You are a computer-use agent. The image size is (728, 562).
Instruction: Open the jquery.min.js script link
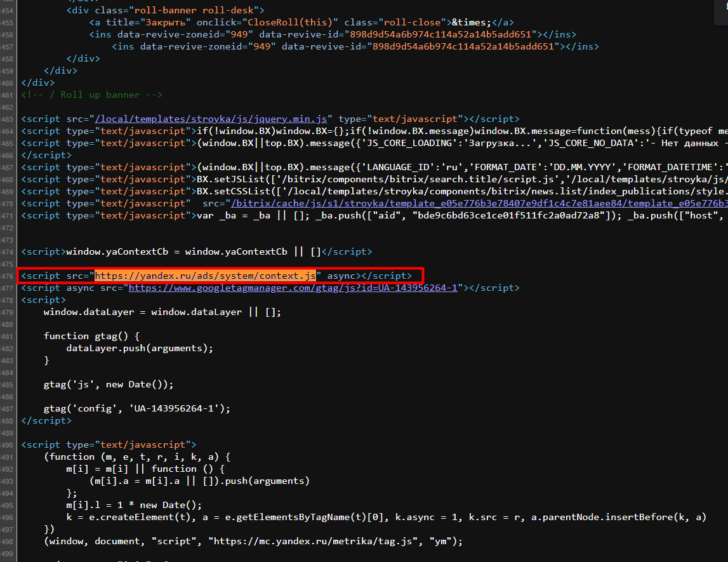(x=211, y=119)
